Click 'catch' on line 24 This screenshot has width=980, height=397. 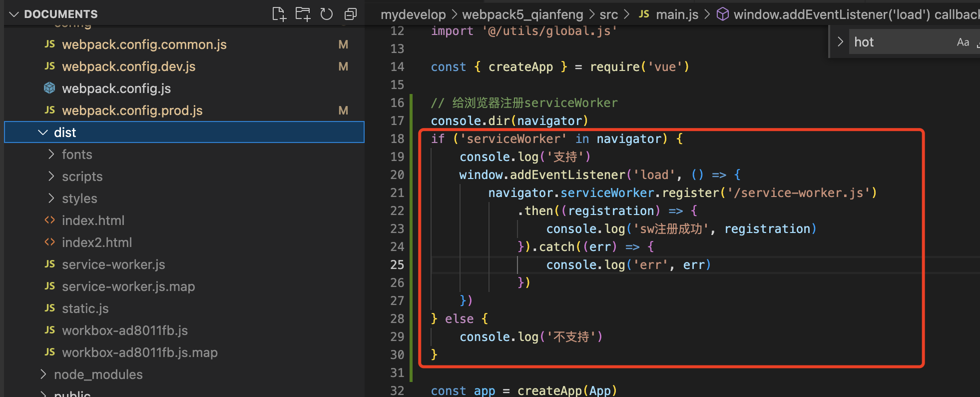557,246
